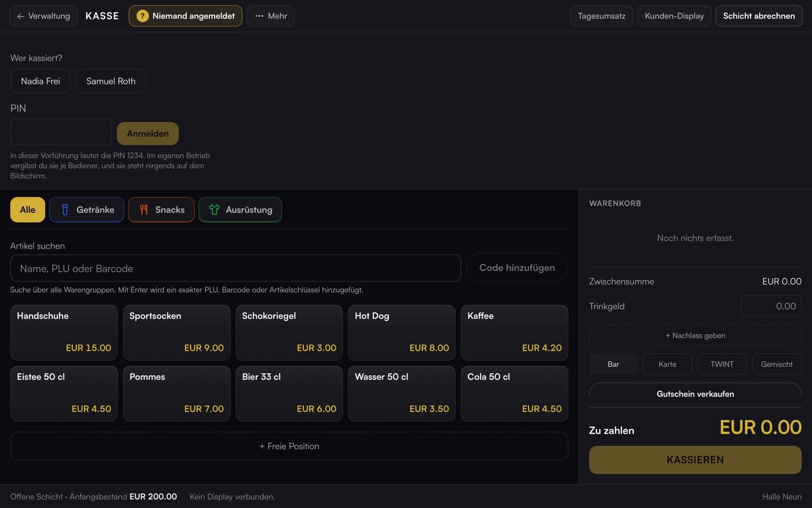Add Handschuhe to the cart
The height and width of the screenshot is (508, 812).
(x=64, y=333)
